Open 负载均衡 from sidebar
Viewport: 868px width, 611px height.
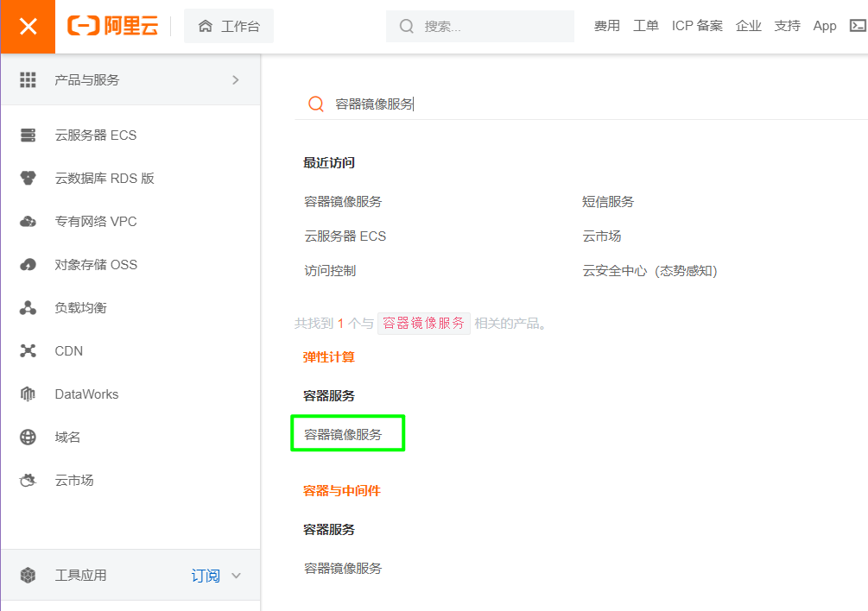coord(80,308)
